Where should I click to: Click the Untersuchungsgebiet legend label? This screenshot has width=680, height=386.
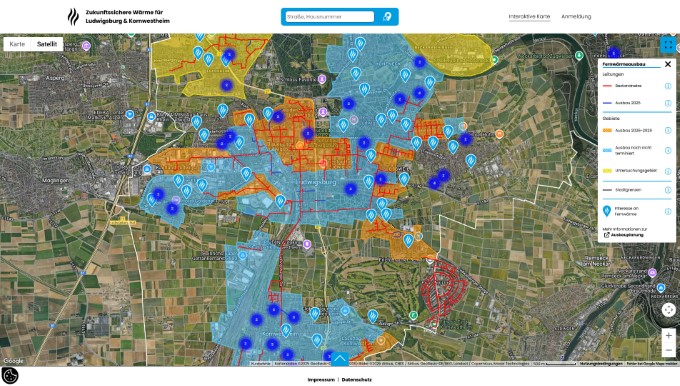636,171
